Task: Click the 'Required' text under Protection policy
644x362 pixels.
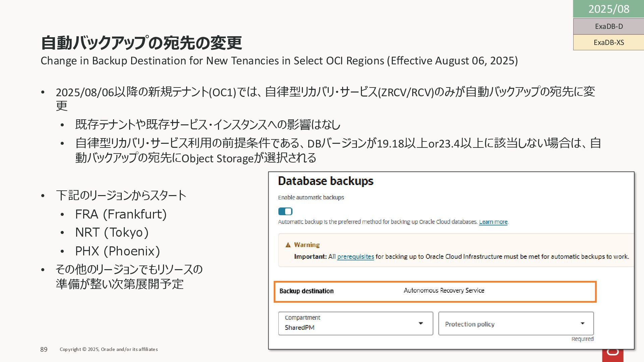Action: [x=582, y=339]
